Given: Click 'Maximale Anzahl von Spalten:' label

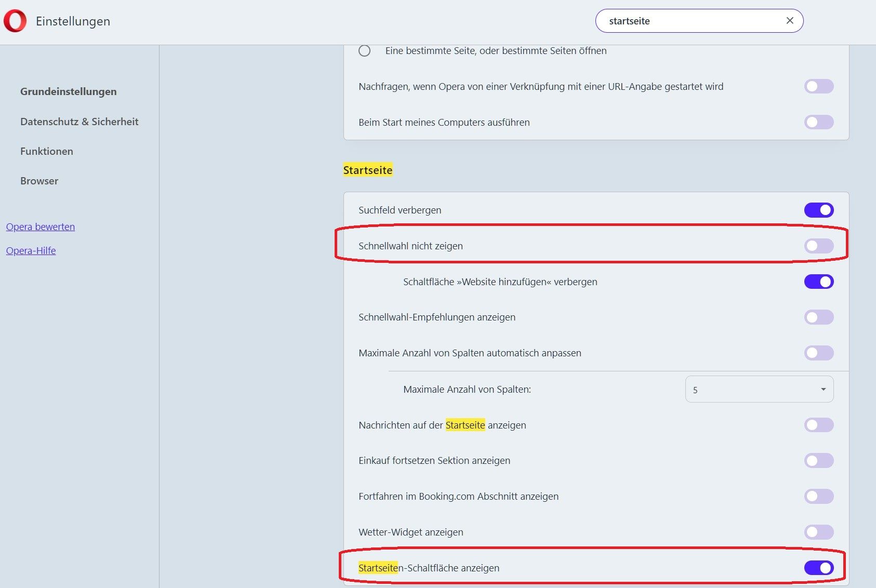Looking at the screenshot, I should (x=467, y=389).
